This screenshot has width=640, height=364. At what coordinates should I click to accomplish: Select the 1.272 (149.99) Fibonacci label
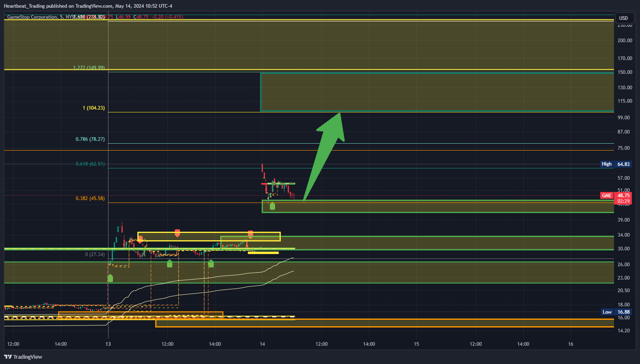[89, 68]
